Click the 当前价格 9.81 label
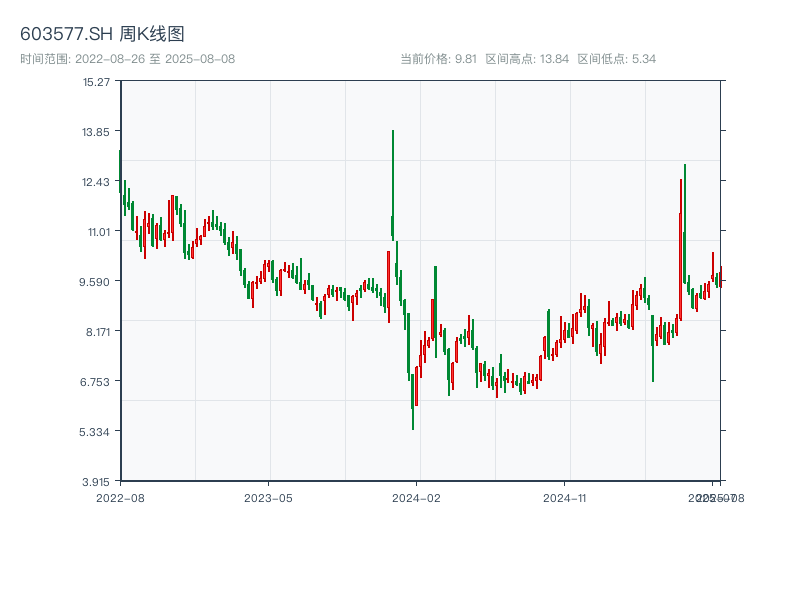Screen dimensions: 800x600 pos(438,59)
